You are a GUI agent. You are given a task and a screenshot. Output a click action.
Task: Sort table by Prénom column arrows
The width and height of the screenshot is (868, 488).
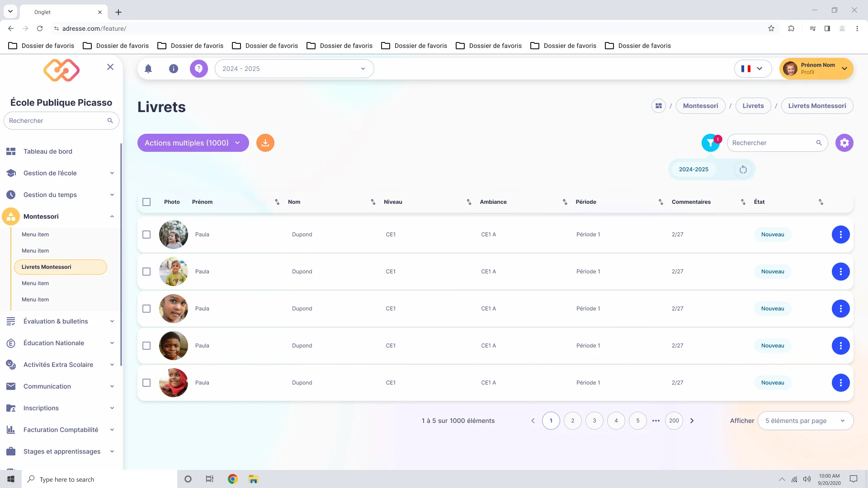pyautogui.click(x=277, y=202)
